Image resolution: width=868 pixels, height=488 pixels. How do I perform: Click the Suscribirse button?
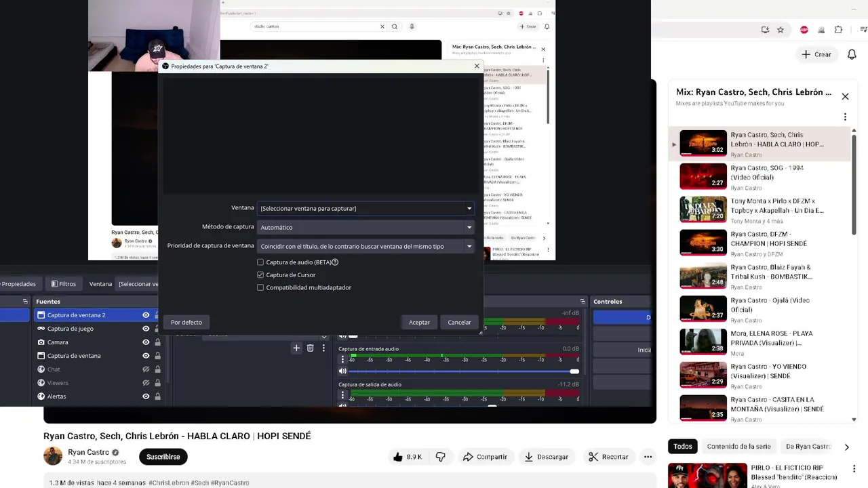click(163, 457)
